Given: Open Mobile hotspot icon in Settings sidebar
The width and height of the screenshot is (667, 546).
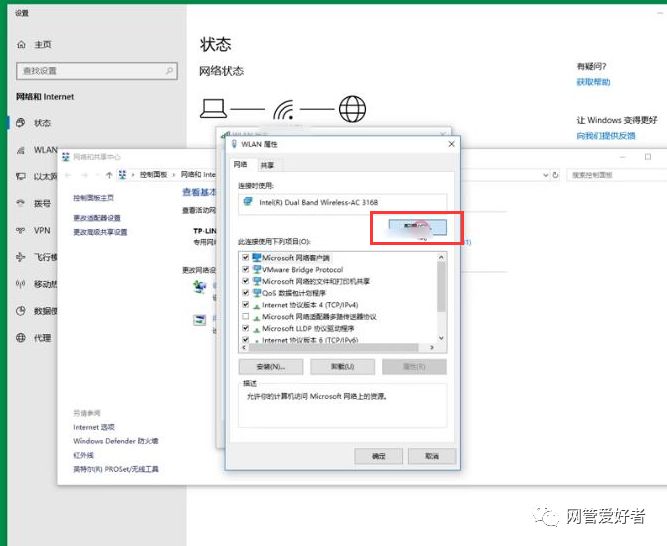Looking at the screenshot, I should (x=20, y=284).
